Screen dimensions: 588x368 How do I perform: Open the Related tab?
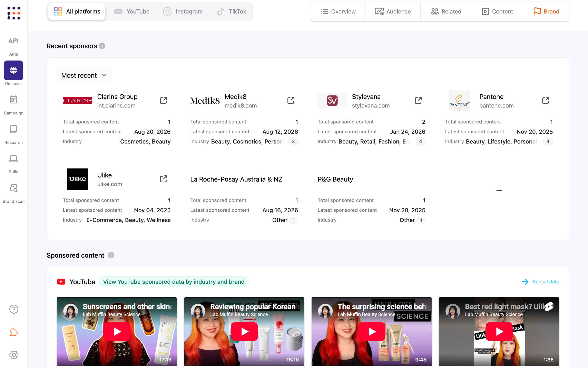[x=446, y=11]
